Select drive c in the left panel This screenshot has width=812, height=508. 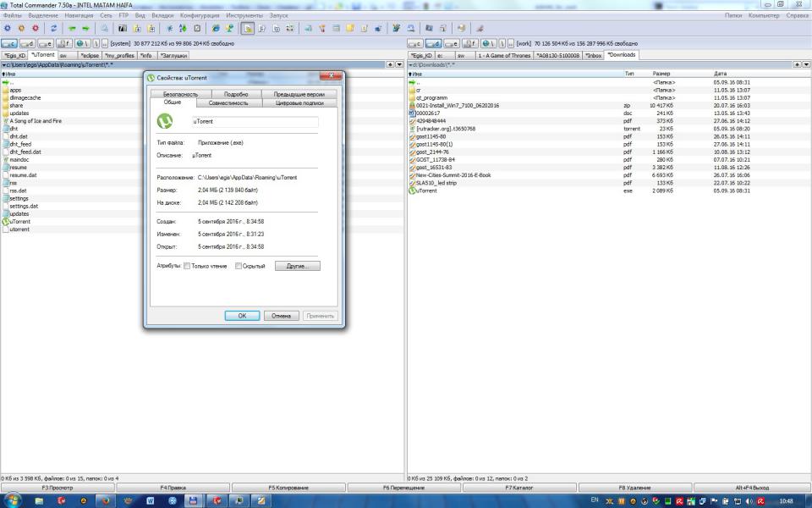pyautogui.click(x=11, y=43)
